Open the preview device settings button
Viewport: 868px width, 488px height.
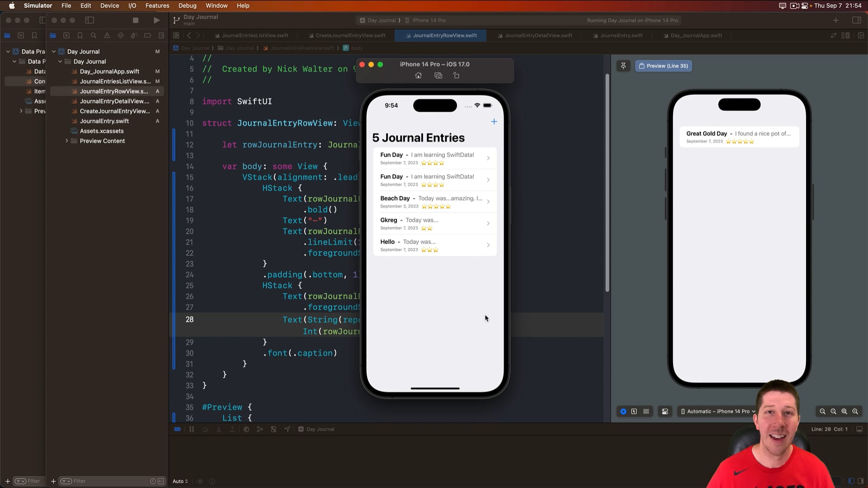(665, 412)
